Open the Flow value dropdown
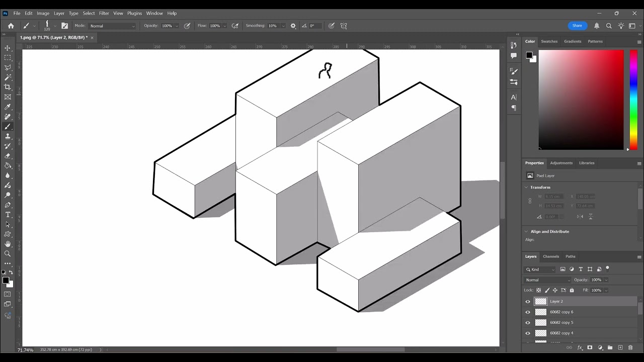Viewport: 644px width, 362px height. click(224, 26)
